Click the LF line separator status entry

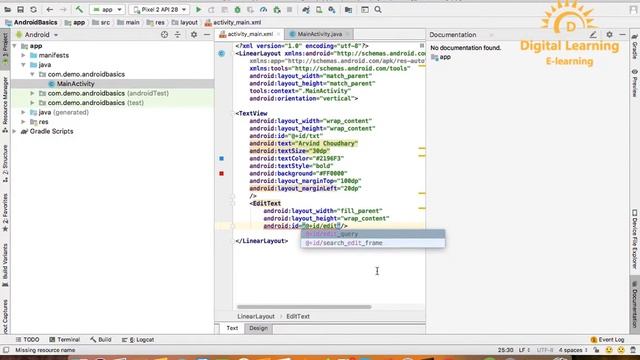[523, 350]
